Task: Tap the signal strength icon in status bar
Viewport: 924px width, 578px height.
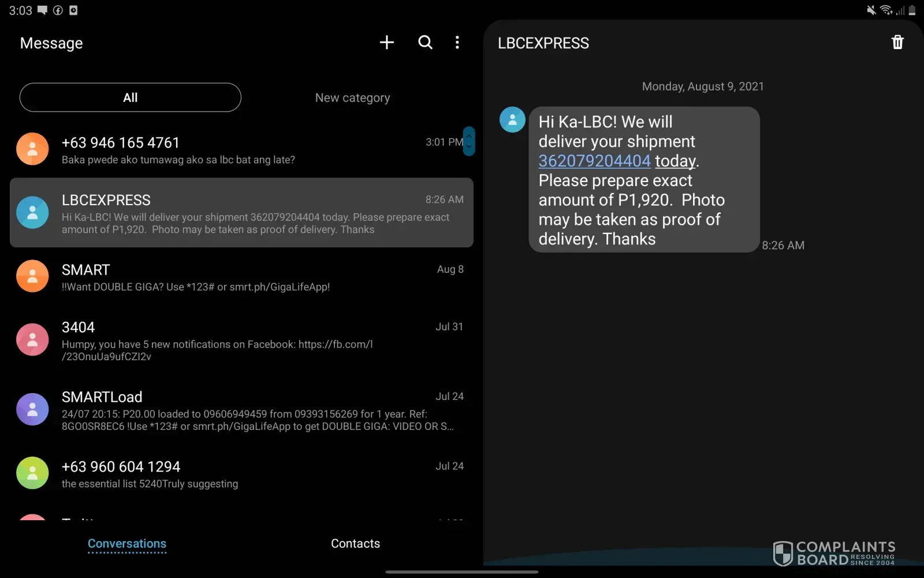Action: point(900,10)
